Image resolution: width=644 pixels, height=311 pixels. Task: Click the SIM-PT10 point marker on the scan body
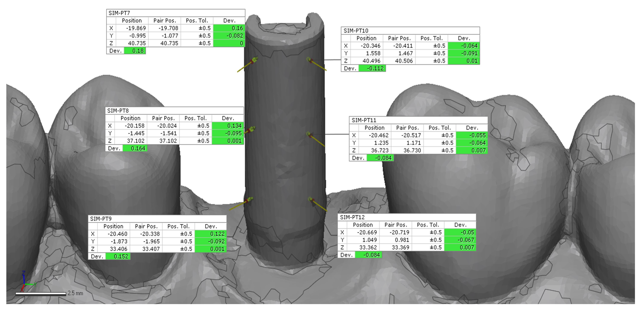click(x=309, y=60)
